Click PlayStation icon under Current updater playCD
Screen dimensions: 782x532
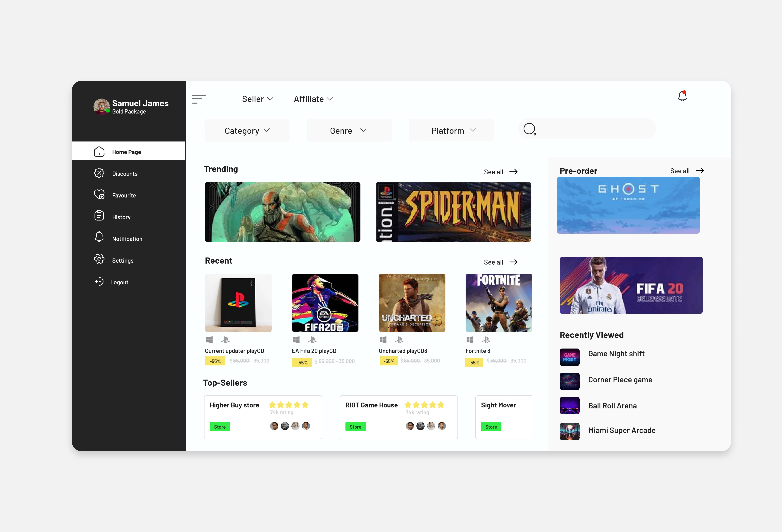point(225,340)
